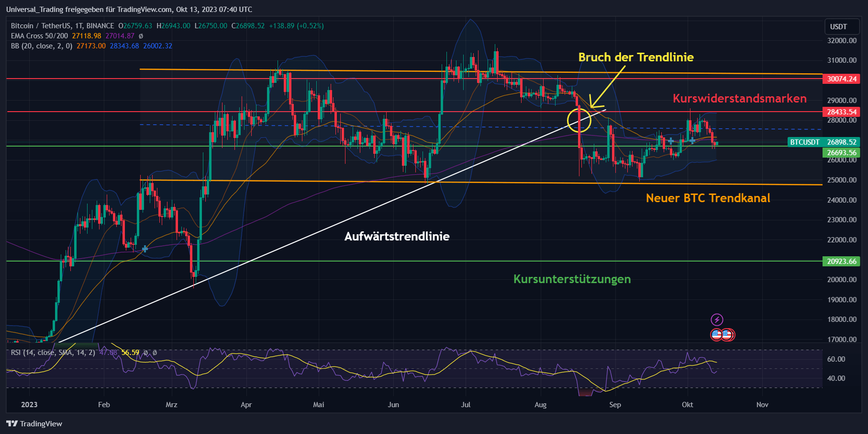Click the 2023 label on time axis
The width and height of the screenshot is (868, 434).
pos(29,405)
